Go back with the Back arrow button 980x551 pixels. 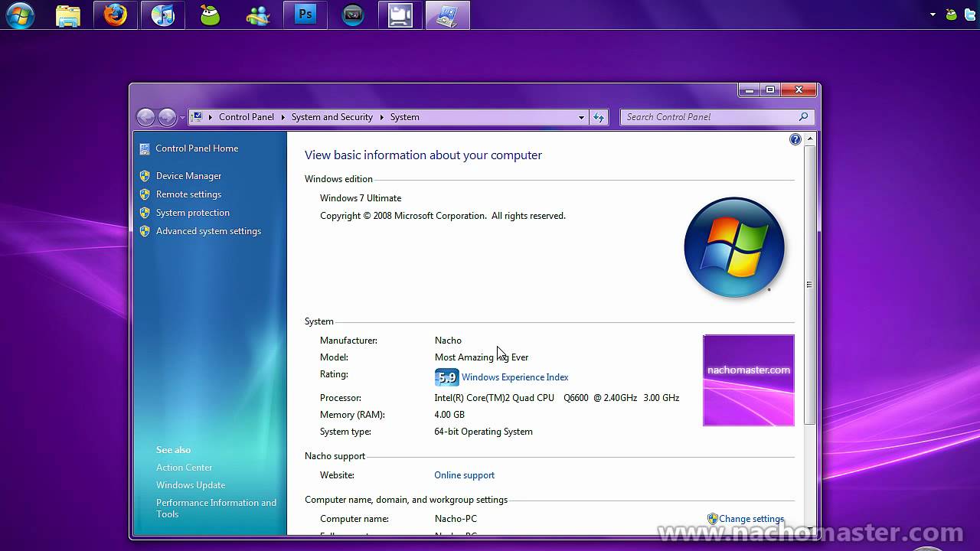(x=145, y=117)
